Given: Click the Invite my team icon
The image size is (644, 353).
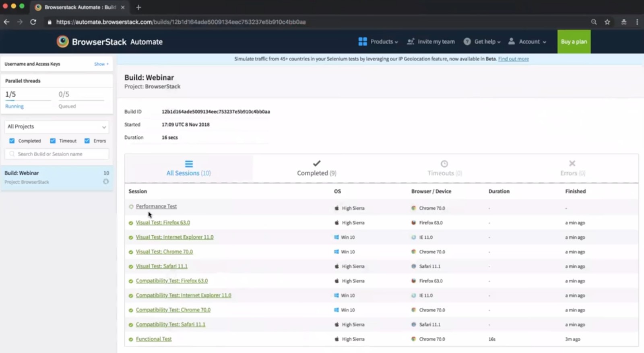Looking at the screenshot, I should click(x=411, y=42).
